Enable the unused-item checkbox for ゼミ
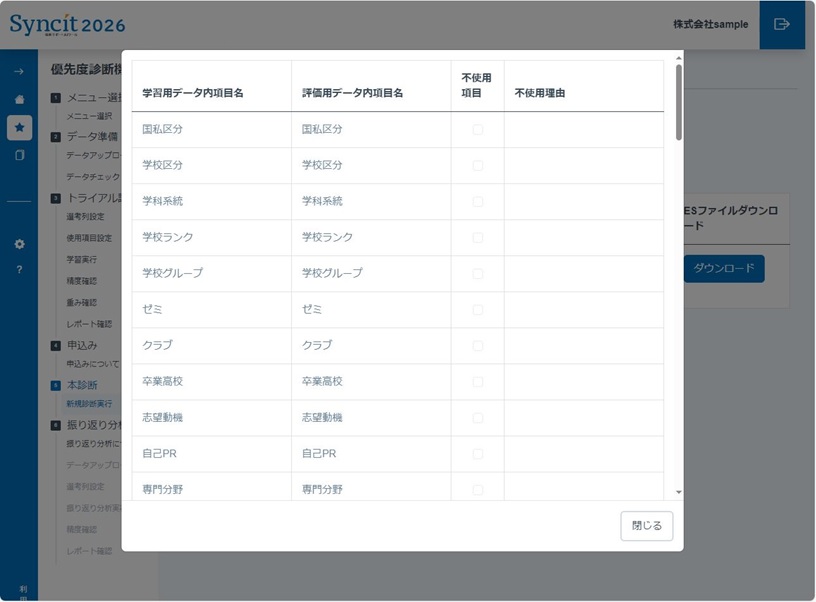Viewport: 816px width, 602px height. pos(478,309)
